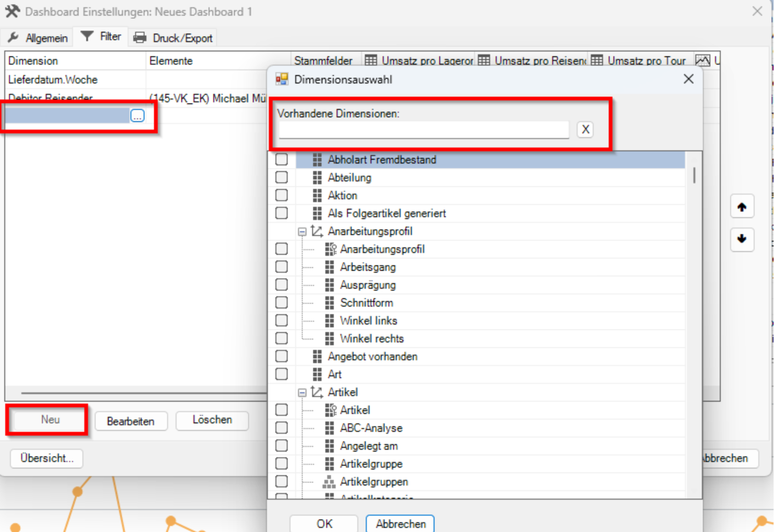
Task: Open the Druck/Export tab
Action: (x=173, y=38)
